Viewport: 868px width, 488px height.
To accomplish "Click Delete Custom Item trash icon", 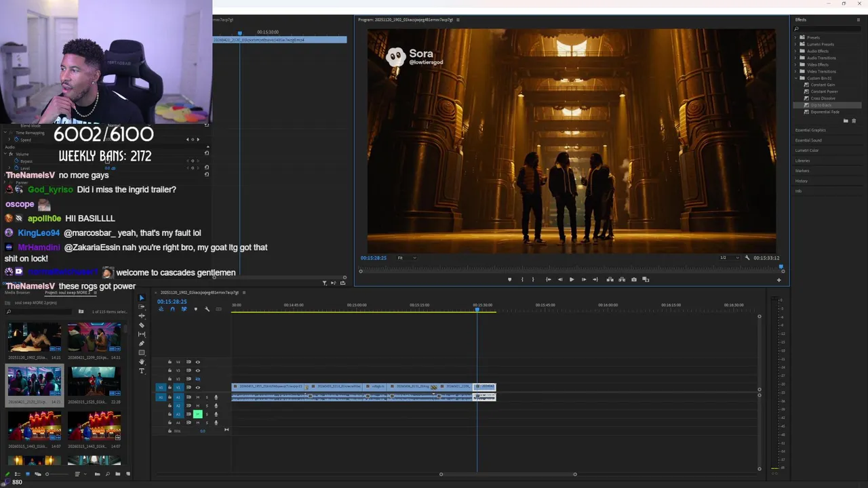I will [x=854, y=121].
